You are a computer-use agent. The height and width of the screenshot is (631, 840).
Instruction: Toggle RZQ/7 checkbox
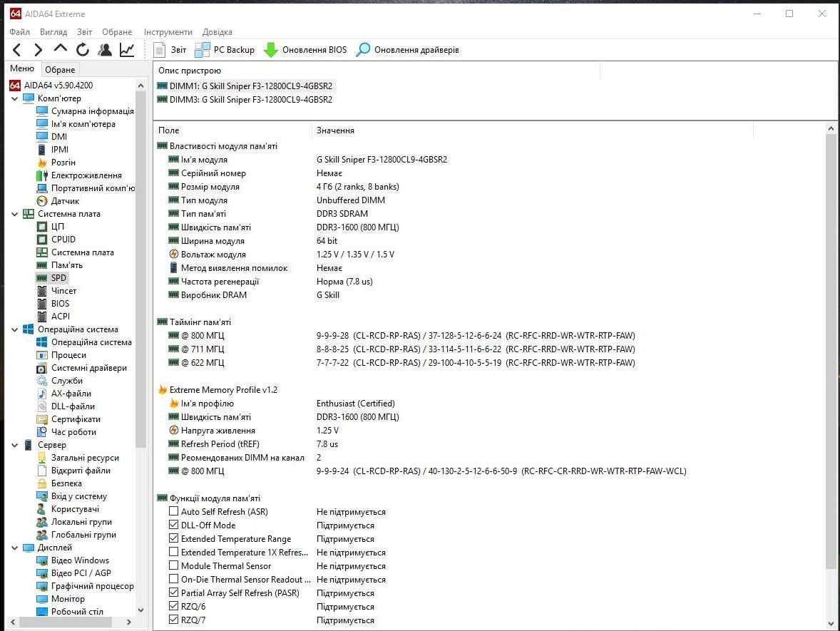click(x=173, y=620)
